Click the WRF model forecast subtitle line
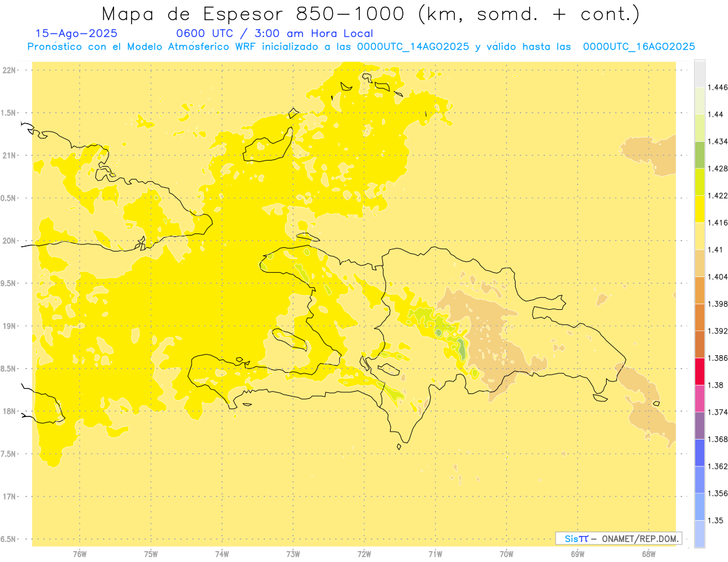Image resolution: width=728 pixels, height=562 pixels. point(361,47)
